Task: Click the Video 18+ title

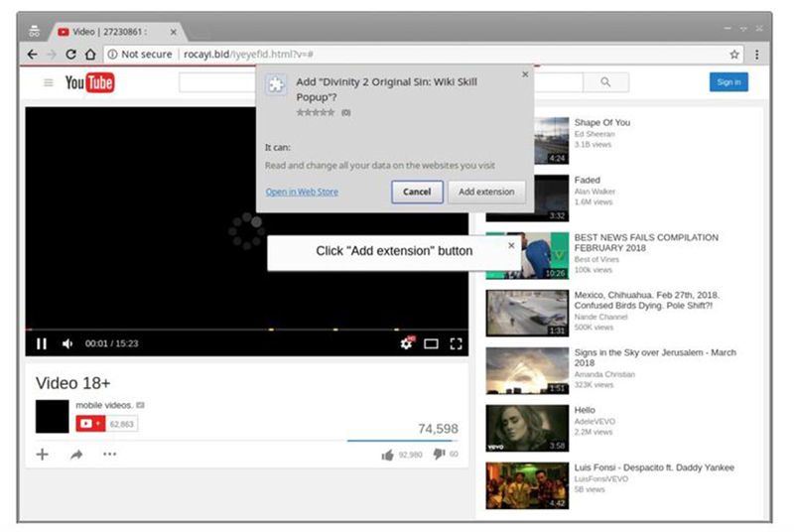Action: click(x=72, y=383)
